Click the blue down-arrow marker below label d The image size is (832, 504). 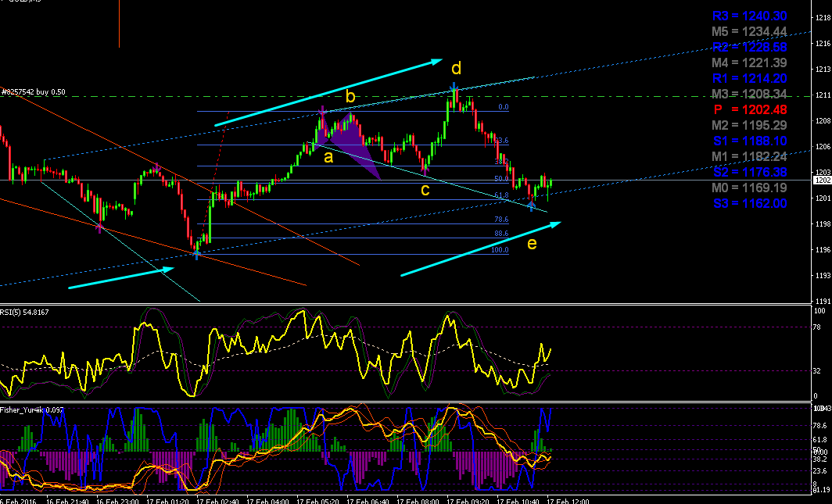coord(454,88)
